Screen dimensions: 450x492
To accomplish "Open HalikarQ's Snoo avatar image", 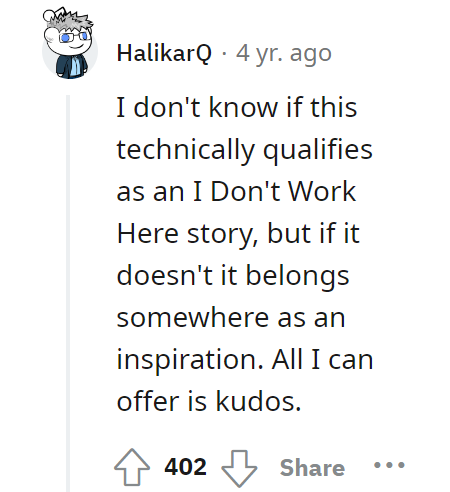I will (x=70, y=45).
